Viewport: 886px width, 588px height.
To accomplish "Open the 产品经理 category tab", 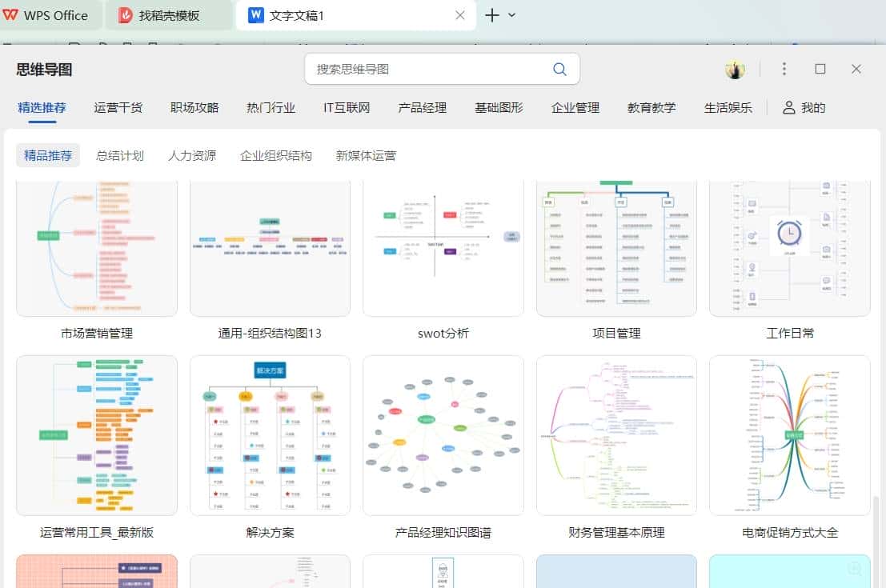I will 422,107.
